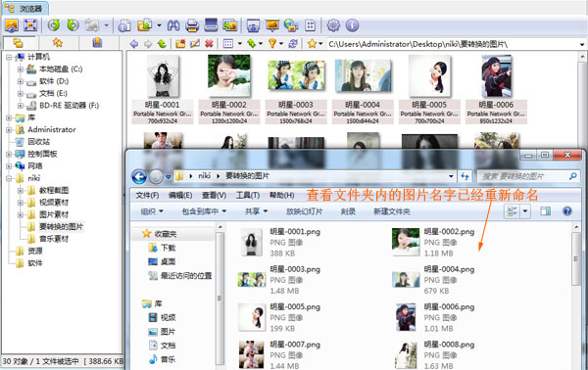The height and width of the screenshot is (370, 588).
Task: Click the batch processing images icon
Action: tap(230, 25)
